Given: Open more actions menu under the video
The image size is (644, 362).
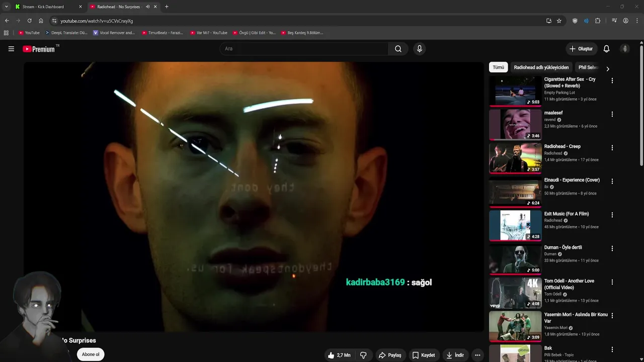Looking at the screenshot, I should [x=477, y=355].
